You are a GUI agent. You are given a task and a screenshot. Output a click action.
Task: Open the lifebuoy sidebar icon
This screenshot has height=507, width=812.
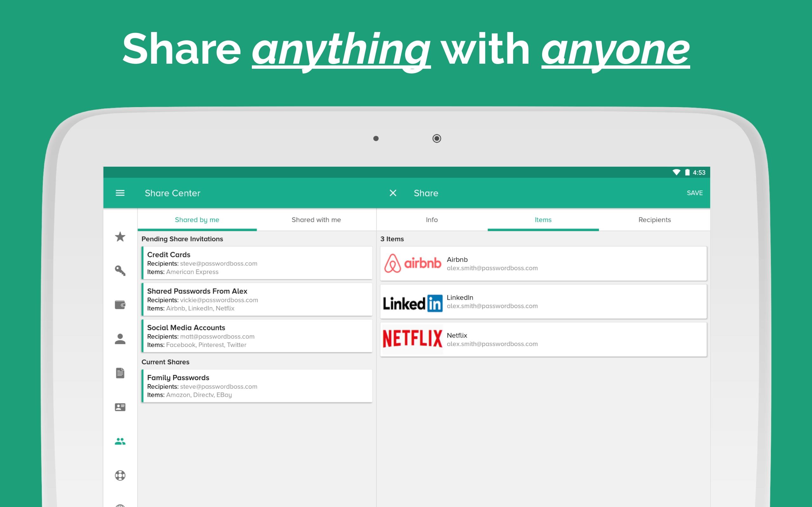point(120,476)
